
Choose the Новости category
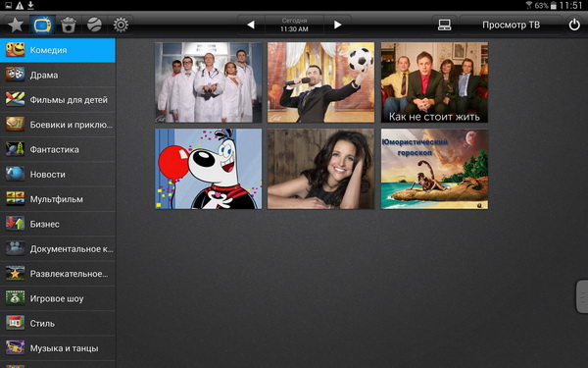click(x=58, y=174)
